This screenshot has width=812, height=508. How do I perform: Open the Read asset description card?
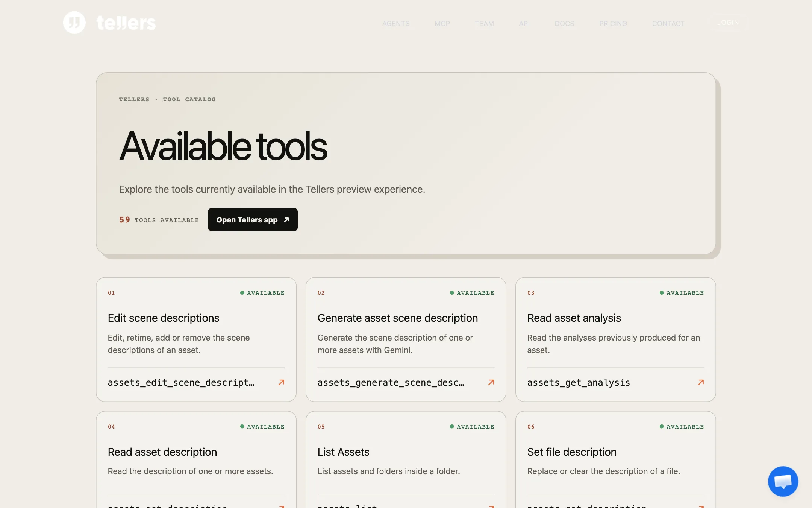tap(196, 460)
